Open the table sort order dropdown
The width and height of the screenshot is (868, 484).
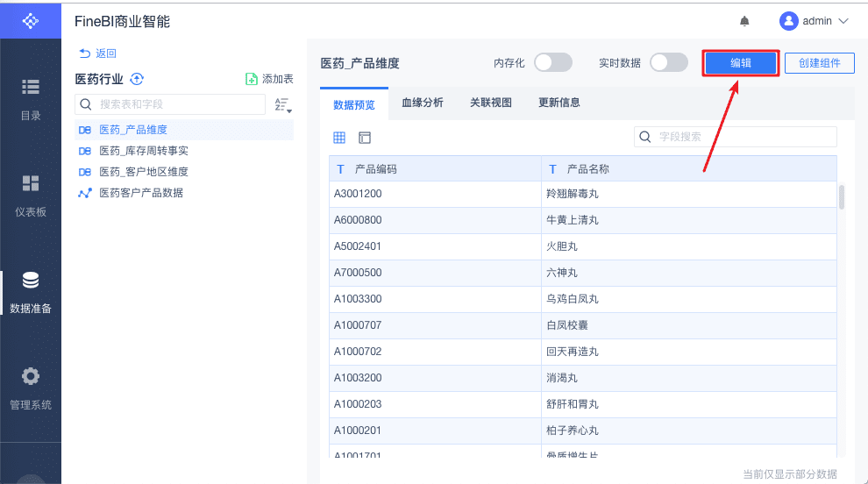282,105
